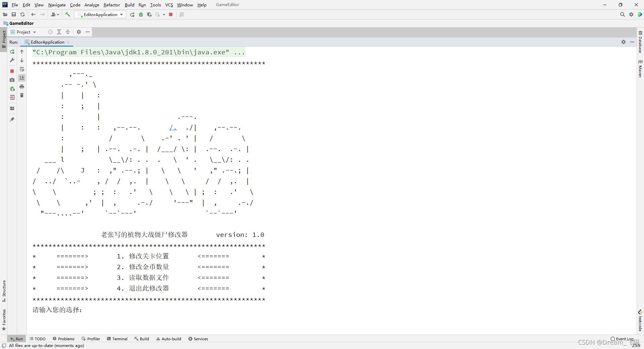Open the user profile dropdown in toolbar
This screenshot has height=349, width=644.
point(55,14)
